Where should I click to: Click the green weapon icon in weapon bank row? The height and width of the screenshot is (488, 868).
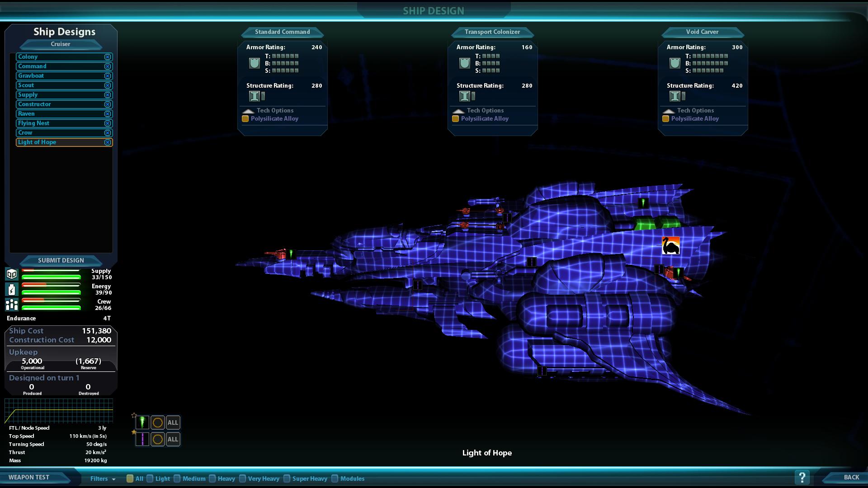pos(142,422)
